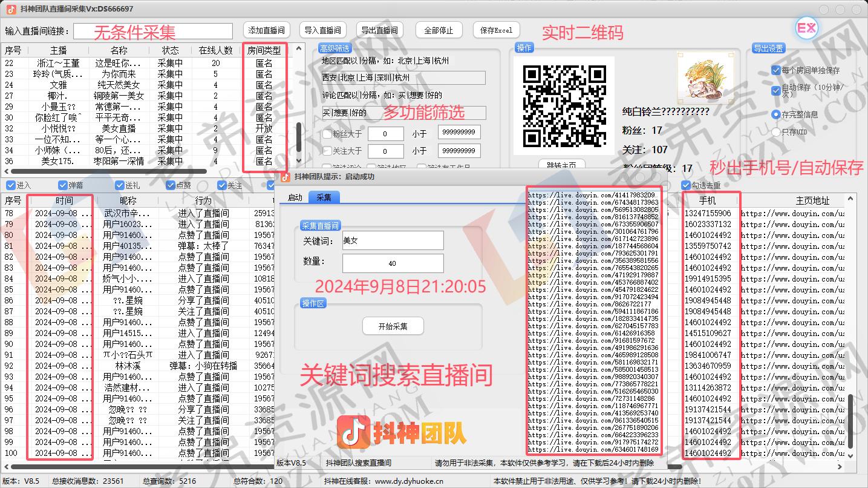Click the popup dialog's TikTok icon
Viewport: 868px width, 488px height.
[x=286, y=177]
